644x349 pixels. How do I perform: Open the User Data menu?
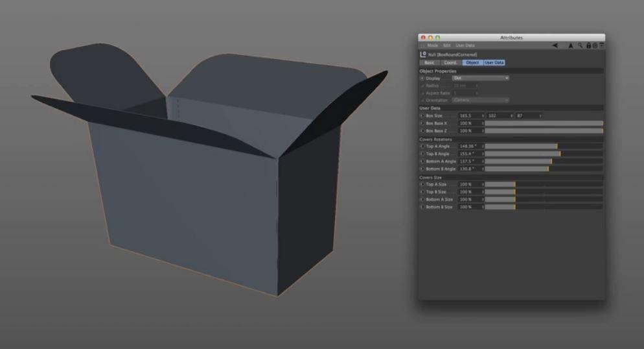pyautogui.click(x=465, y=45)
